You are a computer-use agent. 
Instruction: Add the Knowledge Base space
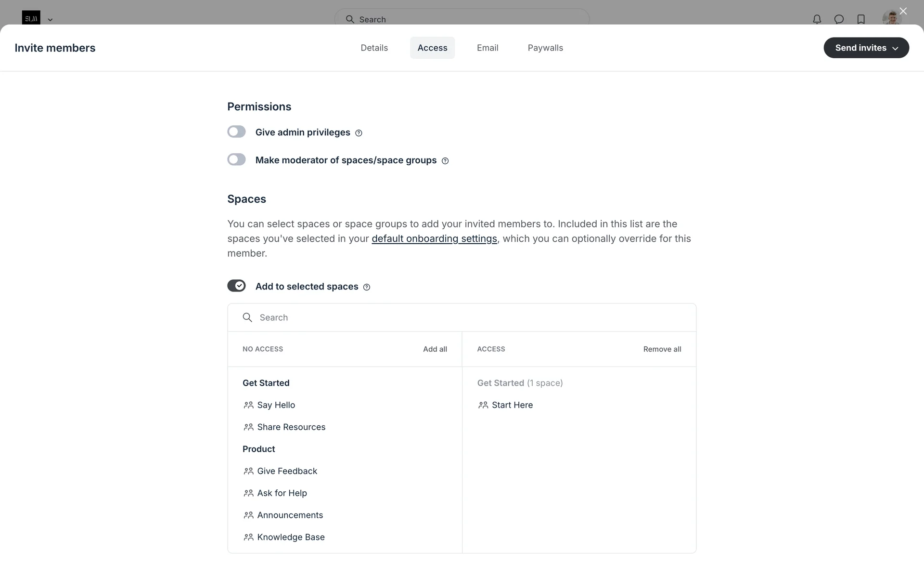(291, 537)
